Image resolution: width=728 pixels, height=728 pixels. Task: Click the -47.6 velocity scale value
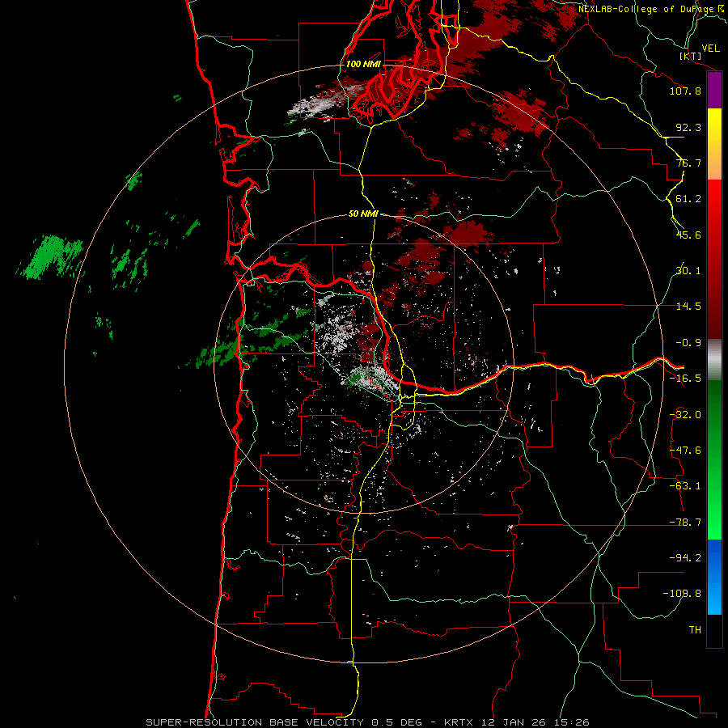click(685, 451)
